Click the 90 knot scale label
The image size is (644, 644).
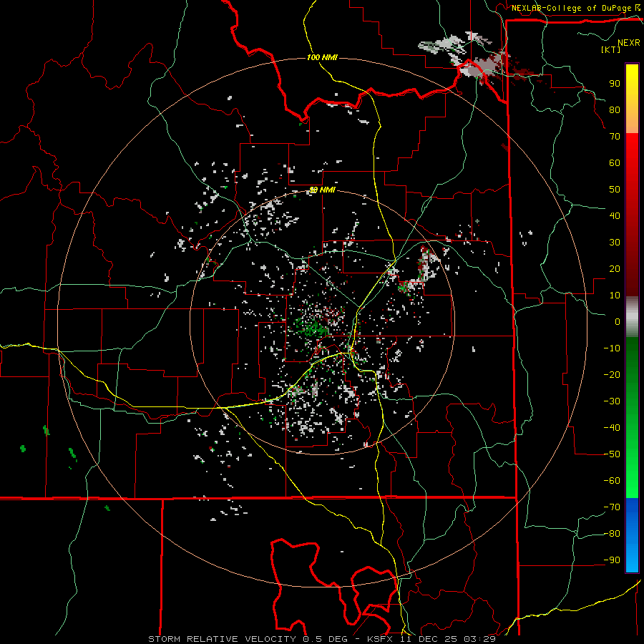[x=615, y=84]
